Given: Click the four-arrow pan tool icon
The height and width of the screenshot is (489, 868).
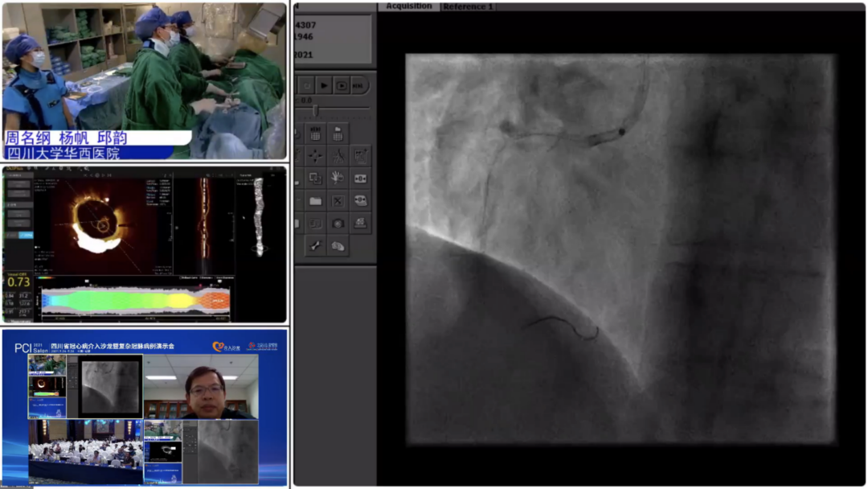Looking at the screenshot, I should pos(315,156).
